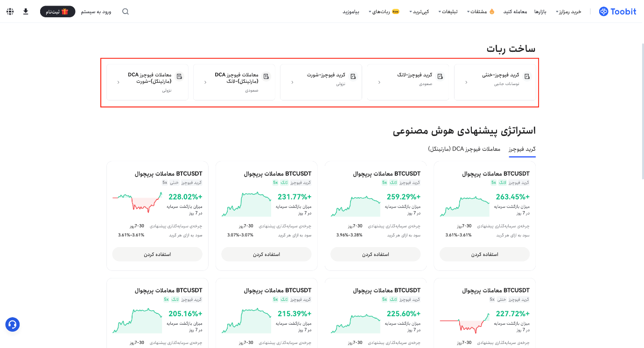Click the +227.72% return value
Screen dimensions: 644x348
pos(513,313)
